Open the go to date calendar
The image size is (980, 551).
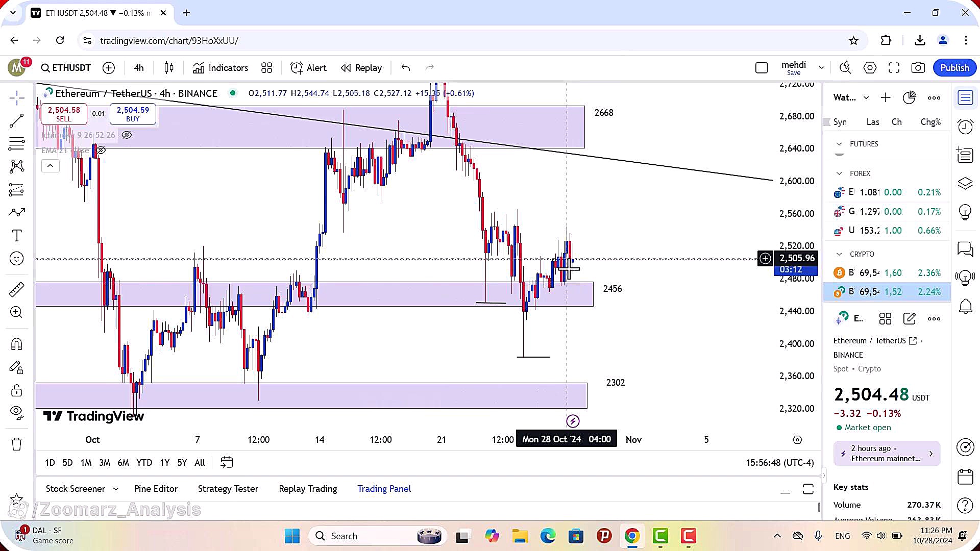coord(226,463)
